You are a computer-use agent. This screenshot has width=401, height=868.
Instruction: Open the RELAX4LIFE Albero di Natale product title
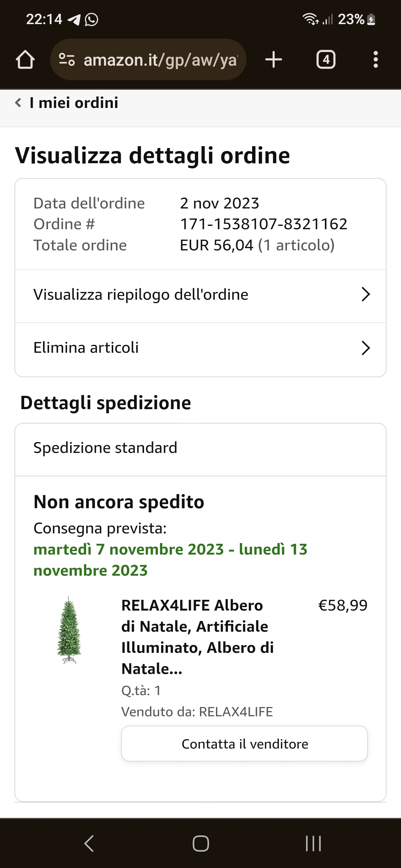(x=198, y=637)
